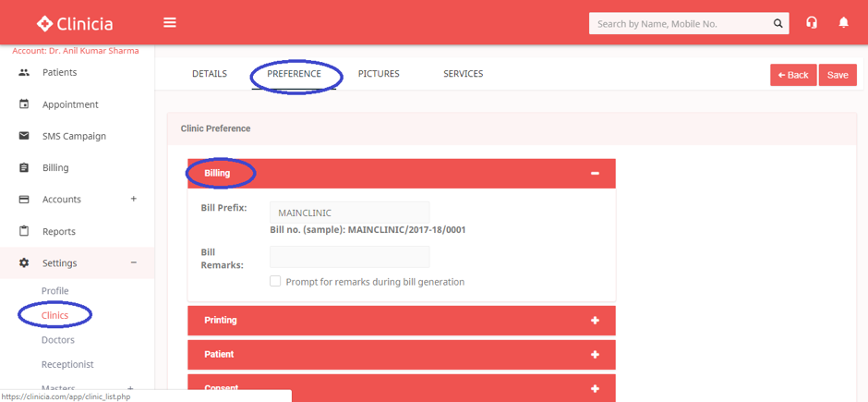The image size is (868, 402).
Task: Open Billing in sidebar
Action: pos(55,168)
